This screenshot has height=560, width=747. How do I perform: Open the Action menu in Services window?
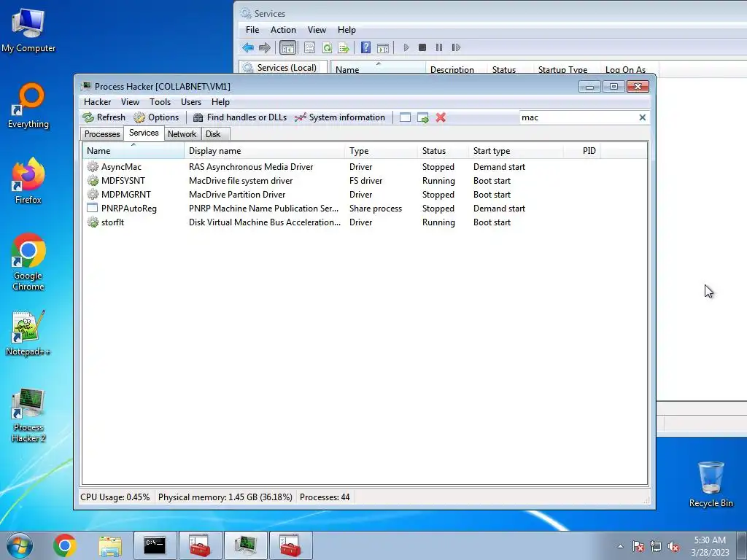point(283,29)
